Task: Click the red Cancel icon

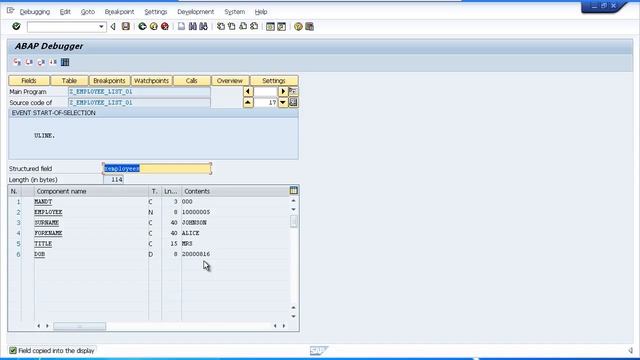Action: click(165, 27)
